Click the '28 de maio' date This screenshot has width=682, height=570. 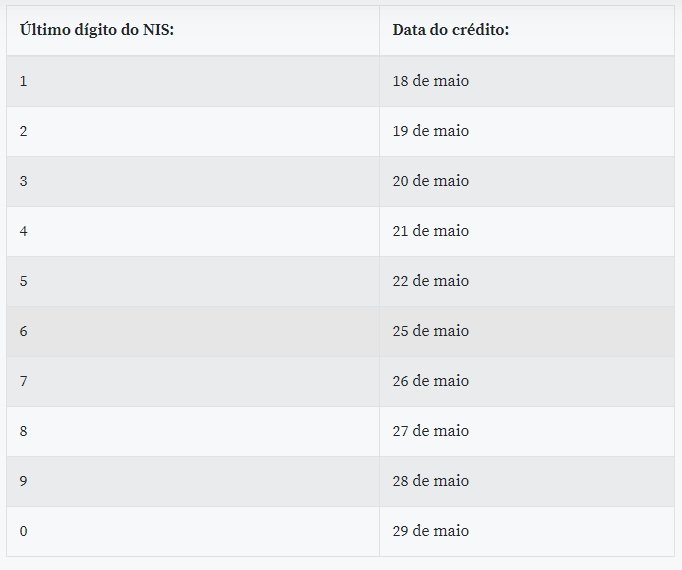tap(431, 481)
